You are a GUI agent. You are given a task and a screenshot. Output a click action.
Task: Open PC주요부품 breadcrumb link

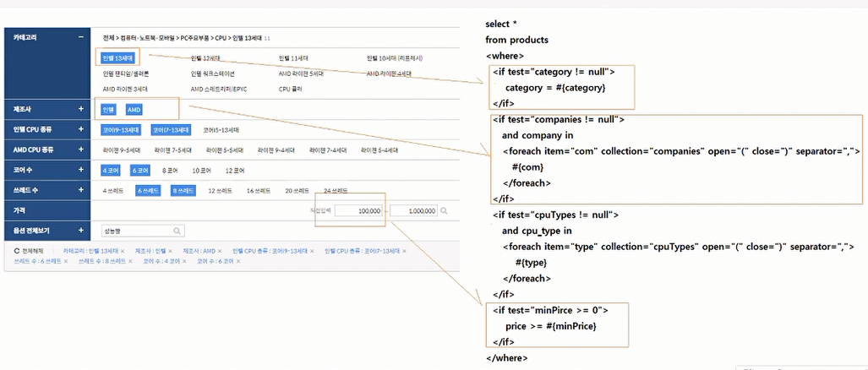[x=195, y=38]
